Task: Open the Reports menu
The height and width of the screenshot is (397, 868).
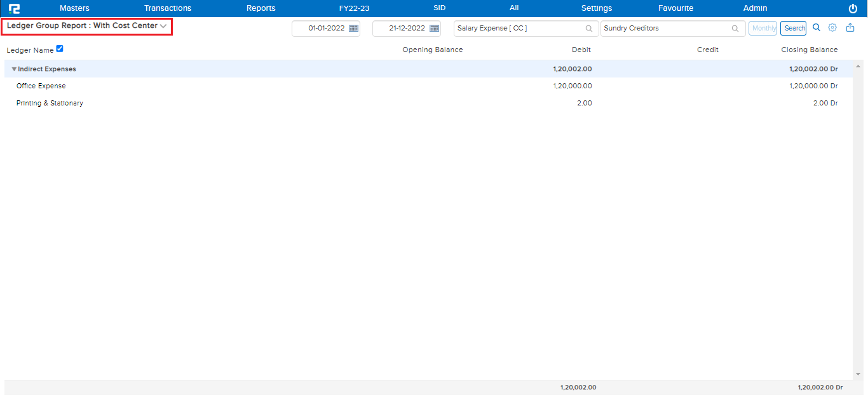Action: [261, 8]
